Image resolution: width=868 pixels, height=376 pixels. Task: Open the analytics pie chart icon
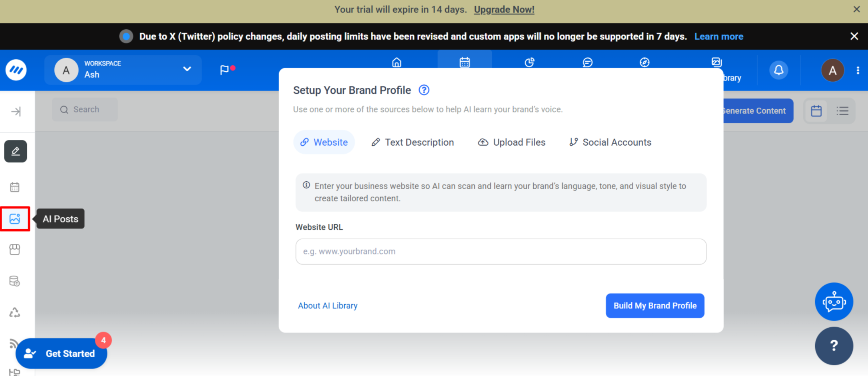pos(529,62)
